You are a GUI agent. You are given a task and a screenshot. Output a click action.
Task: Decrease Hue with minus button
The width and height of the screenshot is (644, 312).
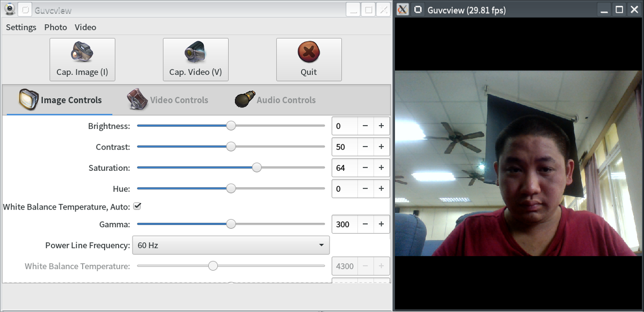(365, 188)
